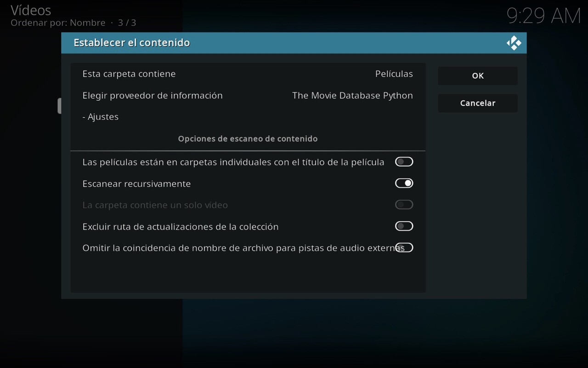Toggle Omitir coincidencia de nombre de archivo
The width and height of the screenshot is (588, 368).
coord(404,247)
